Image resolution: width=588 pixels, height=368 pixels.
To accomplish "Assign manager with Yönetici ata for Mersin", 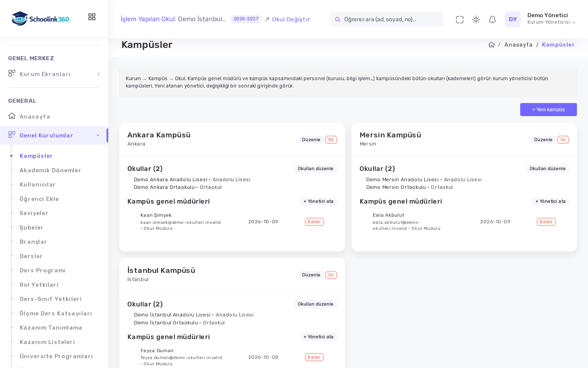I will coord(550,201).
